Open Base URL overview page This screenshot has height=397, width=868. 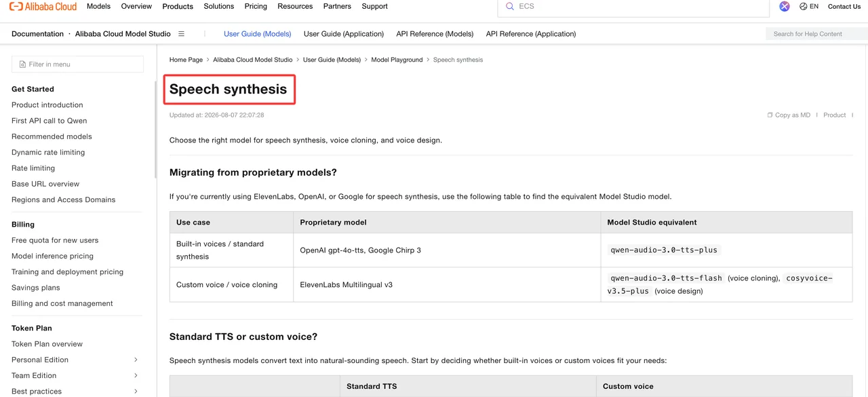point(45,184)
